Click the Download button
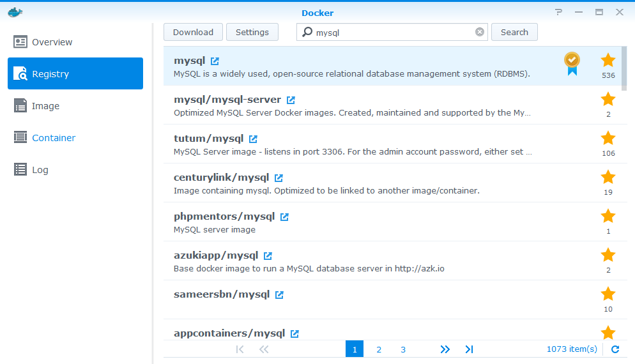This screenshot has height=364, width=635. click(x=193, y=32)
